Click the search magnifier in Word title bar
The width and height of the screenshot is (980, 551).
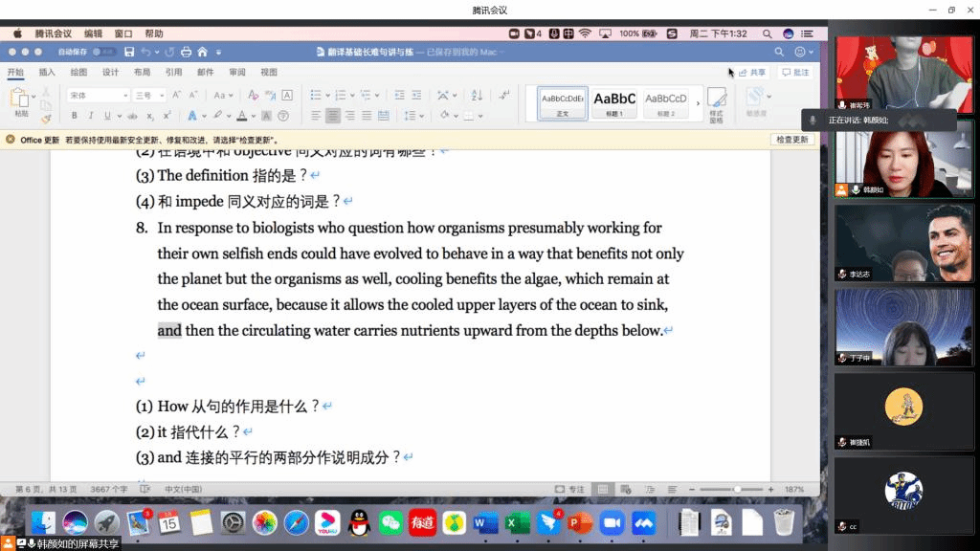(x=779, y=52)
